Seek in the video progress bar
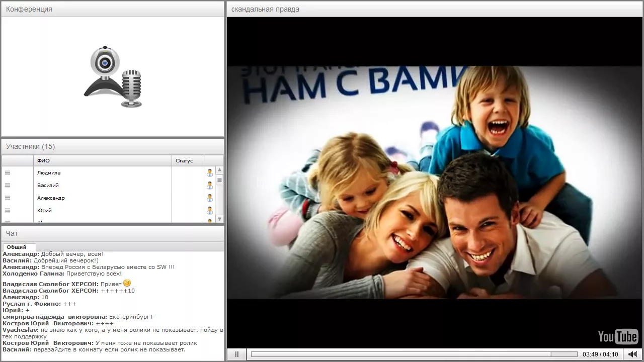The width and height of the screenshot is (644, 362). click(x=414, y=354)
